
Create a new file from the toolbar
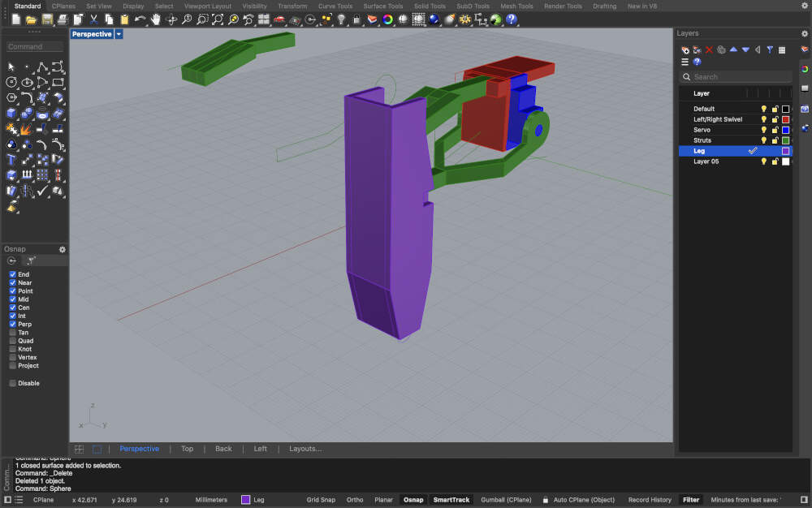click(x=16, y=19)
